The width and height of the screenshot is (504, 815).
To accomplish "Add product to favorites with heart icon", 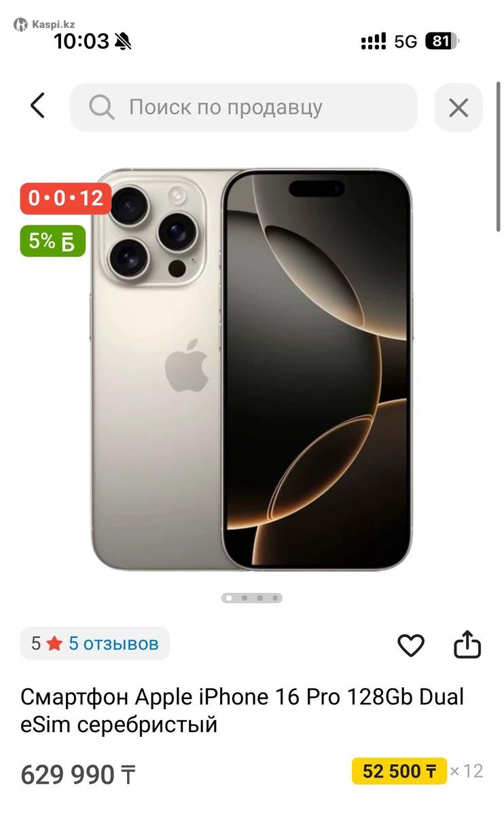I will pyautogui.click(x=410, y=645).
